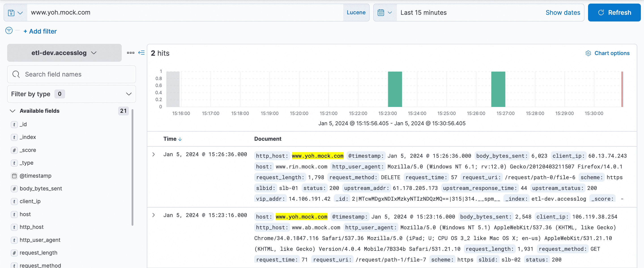The height and width of the screenshot is (268, 644).
Task: Click the Show dates link
Action: [563, 13]
